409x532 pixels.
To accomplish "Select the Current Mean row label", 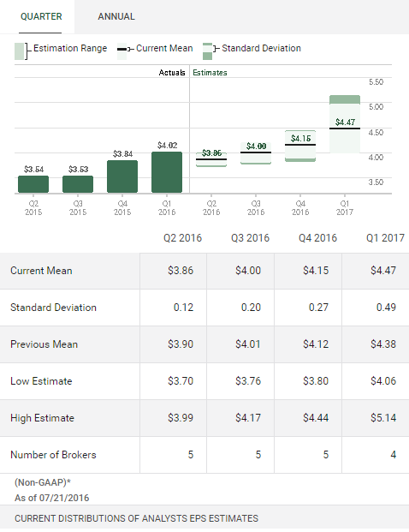I will click(41, 271).
